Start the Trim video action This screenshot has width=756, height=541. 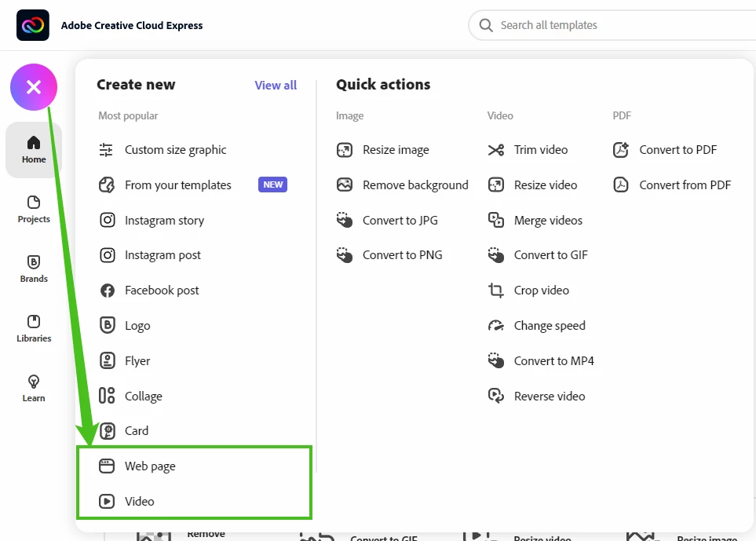[x=541, y=150]
